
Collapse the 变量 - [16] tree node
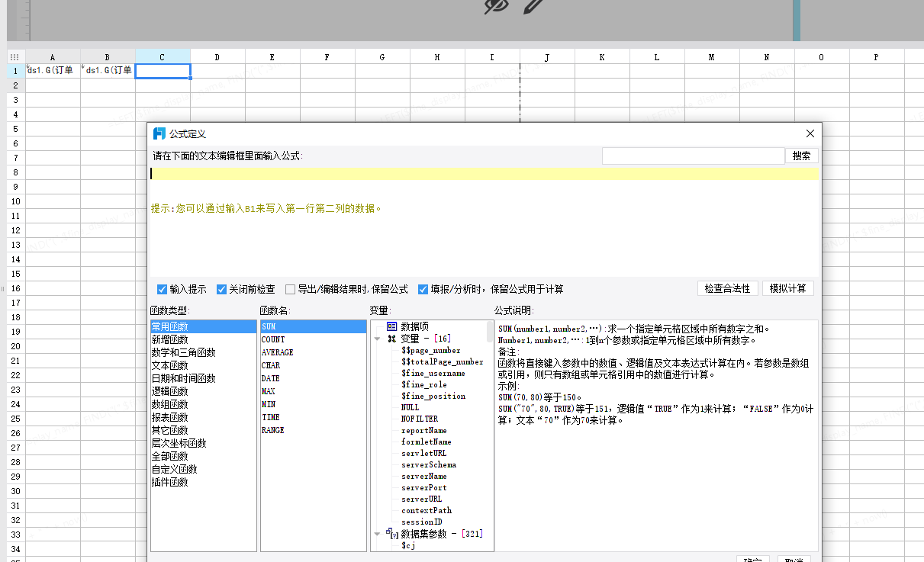(378, 339)
